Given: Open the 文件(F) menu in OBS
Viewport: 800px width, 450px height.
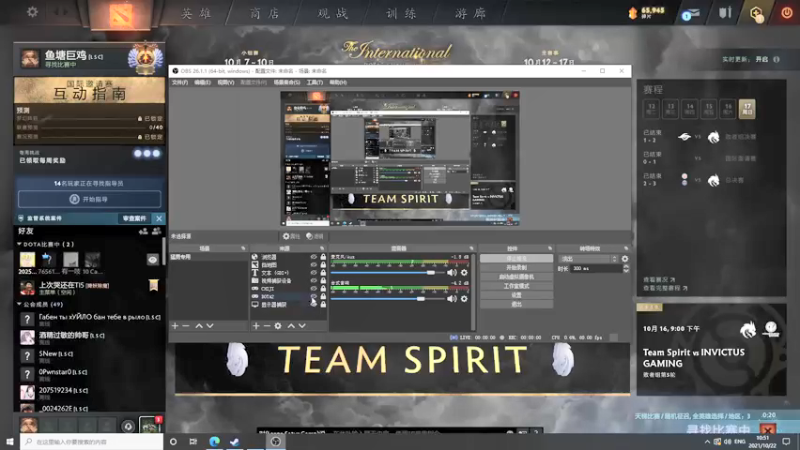Looking at the screenshot, I should click(x=180, y=83).
